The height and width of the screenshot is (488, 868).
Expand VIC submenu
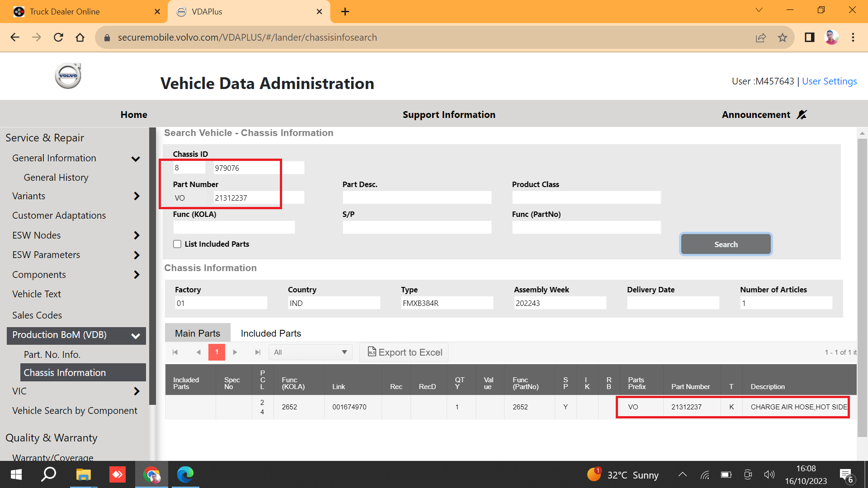pos(137,391)
